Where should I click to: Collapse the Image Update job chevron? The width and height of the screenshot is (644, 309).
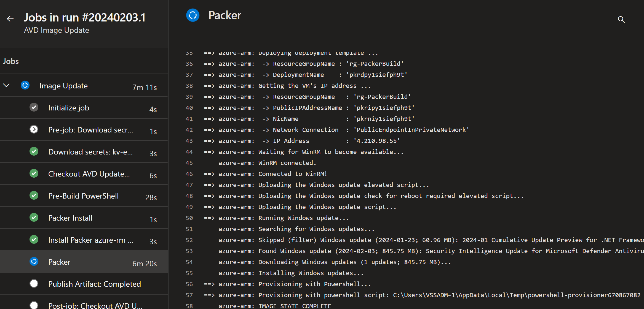[7, 85]
